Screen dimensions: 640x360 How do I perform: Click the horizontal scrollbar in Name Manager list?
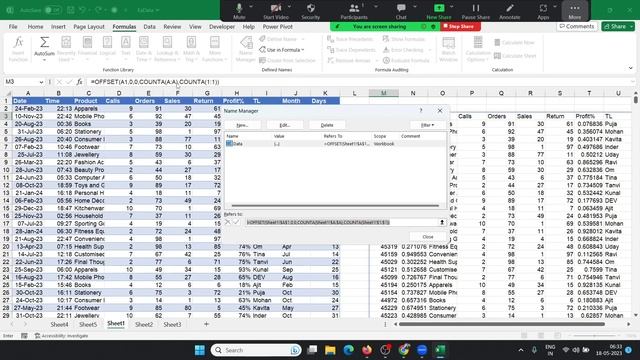335,206
